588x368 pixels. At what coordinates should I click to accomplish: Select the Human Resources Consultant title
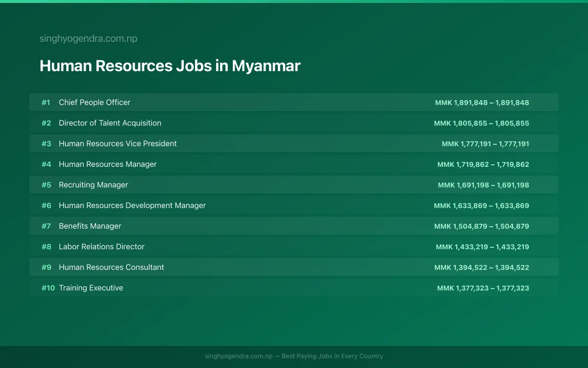click(111, 267)
